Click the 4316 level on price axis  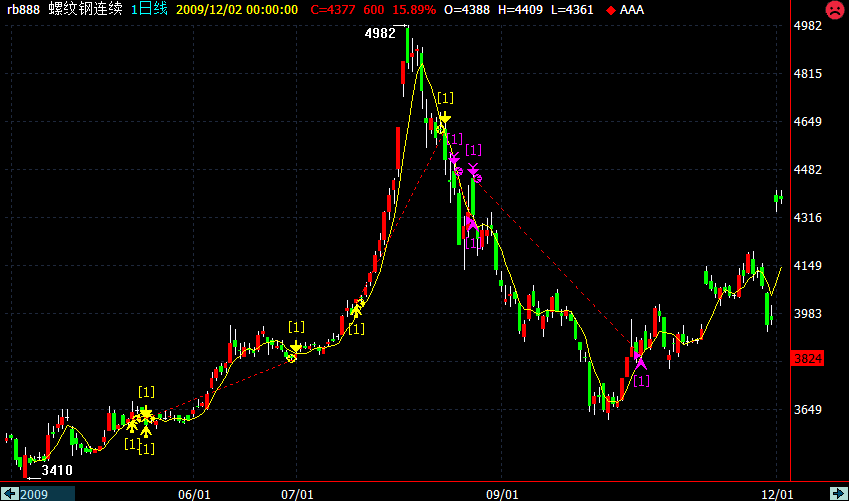(806, 218)
